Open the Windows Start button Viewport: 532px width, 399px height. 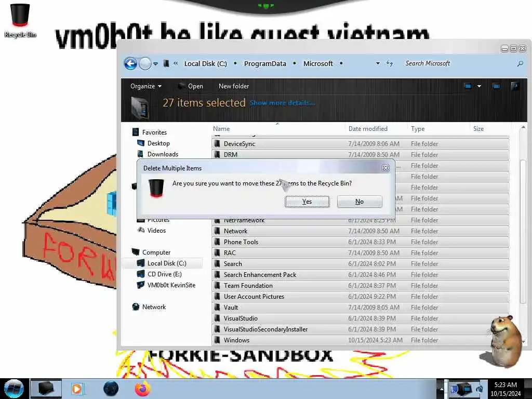click(14, 389)
